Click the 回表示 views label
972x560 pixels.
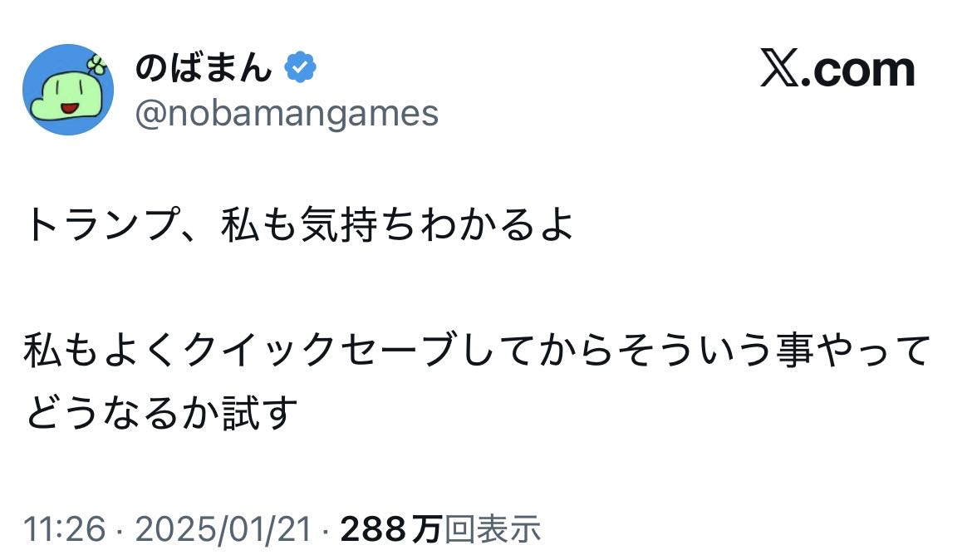[x=493, y=529]
